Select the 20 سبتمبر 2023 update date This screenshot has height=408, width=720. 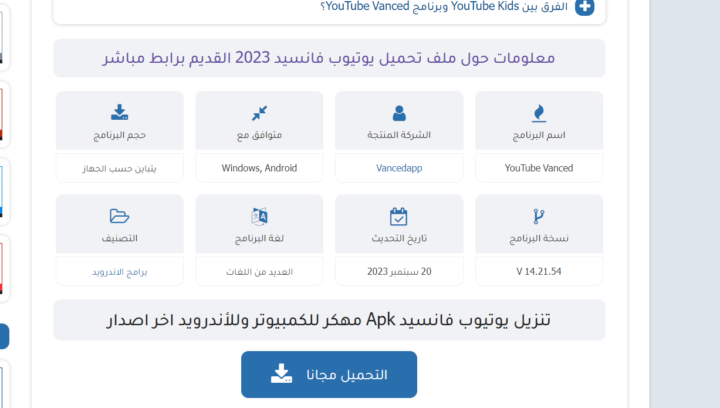399,271
